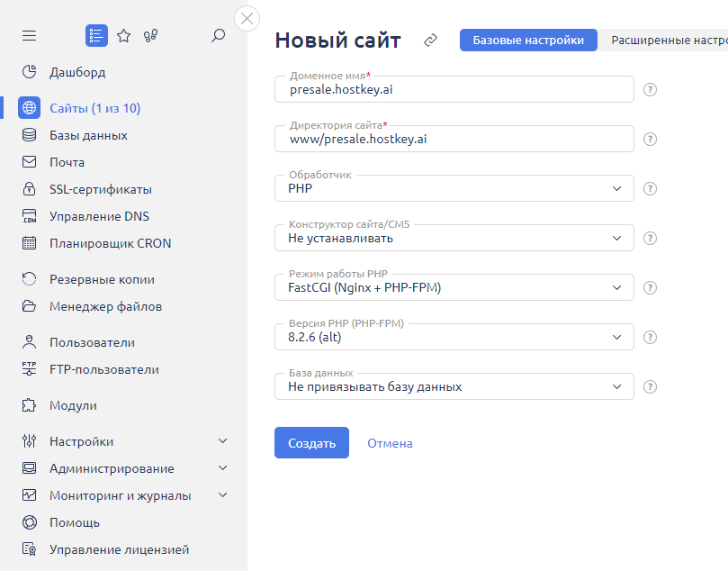Show help for Директория сайта field
The height and width of the screenshot is (571, 728).
click(650, 139)
